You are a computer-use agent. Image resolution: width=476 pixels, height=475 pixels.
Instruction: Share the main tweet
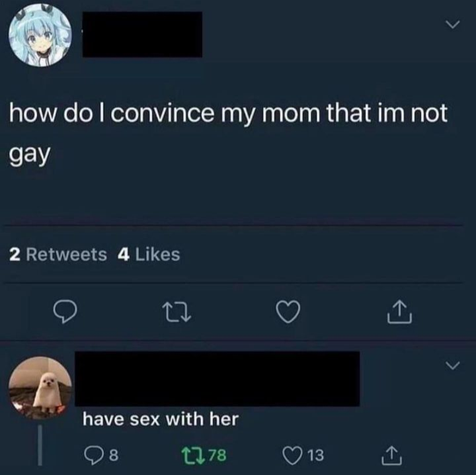click(x=399, y=312)
